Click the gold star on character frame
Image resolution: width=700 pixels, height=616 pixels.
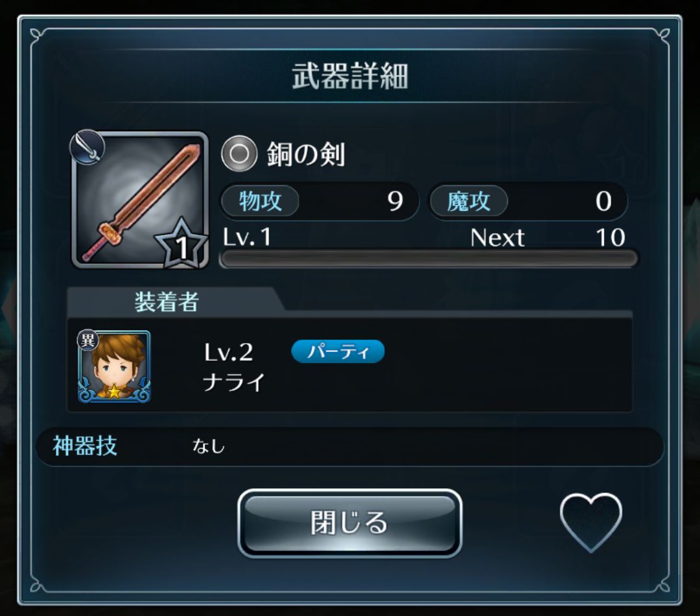[x=114, y=392]
